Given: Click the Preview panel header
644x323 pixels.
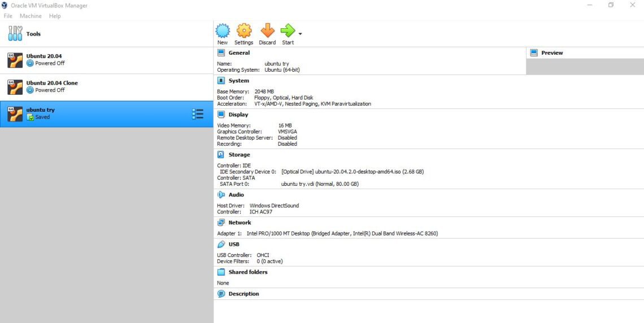Looking at the screenshot, I should [551, 53].
